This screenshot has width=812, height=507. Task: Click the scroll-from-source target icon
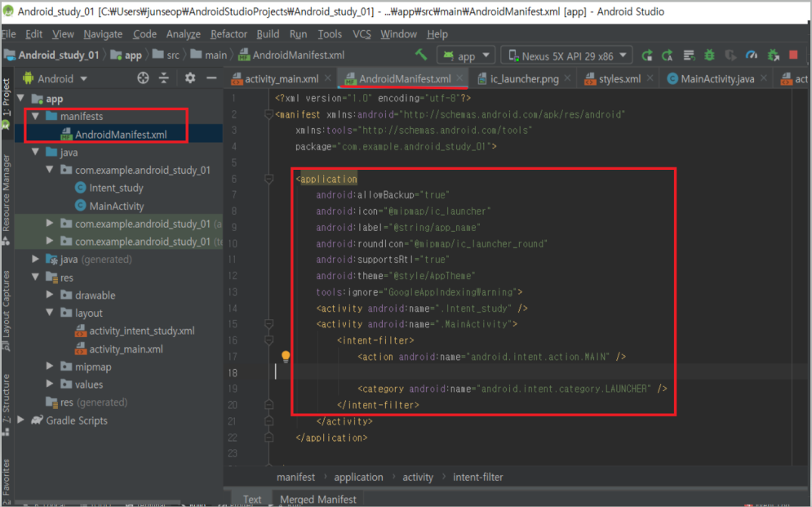click(143, 78)
